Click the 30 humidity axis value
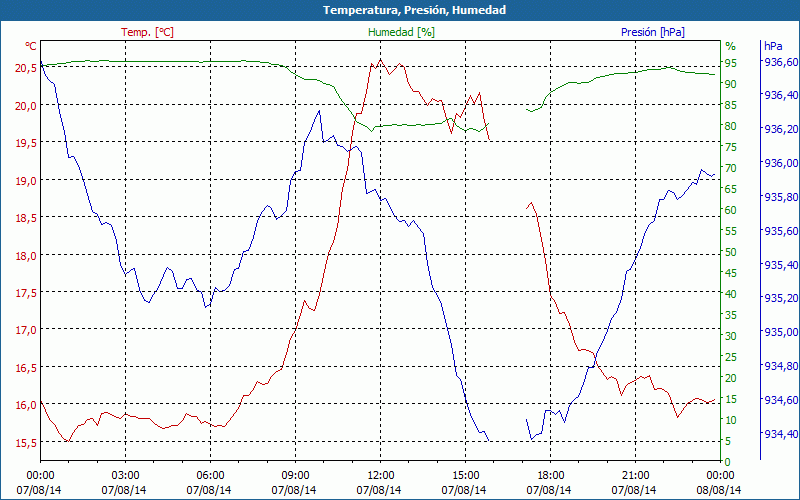The height and width of the screenshot is (500, 800). click(731, 336)
